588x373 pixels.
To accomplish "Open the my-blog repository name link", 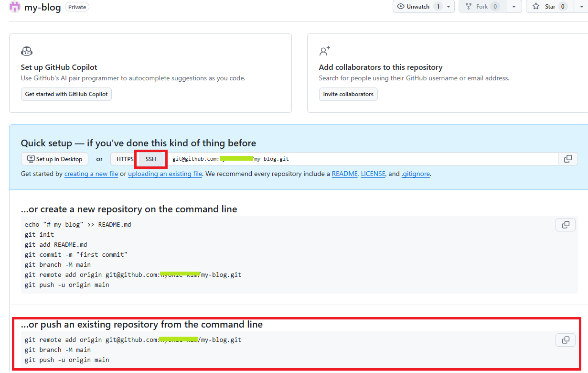I will point(43,7).
